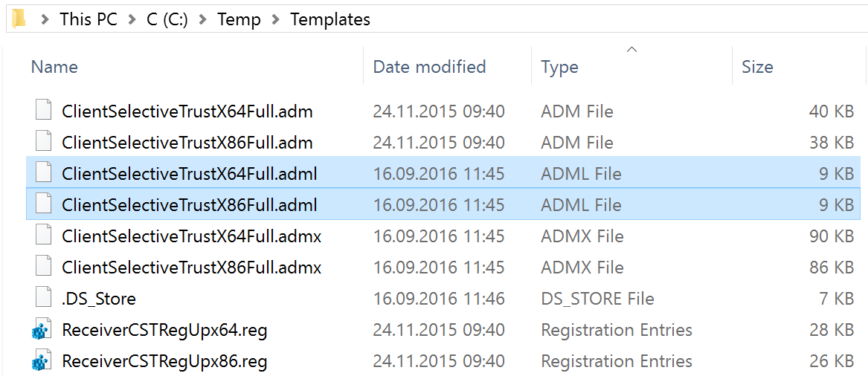This screenshot has height=376, width=868.
Task: Click the ReceiverCSTRegUpx86.reg registry icon
Action: [x=42, y=362]
